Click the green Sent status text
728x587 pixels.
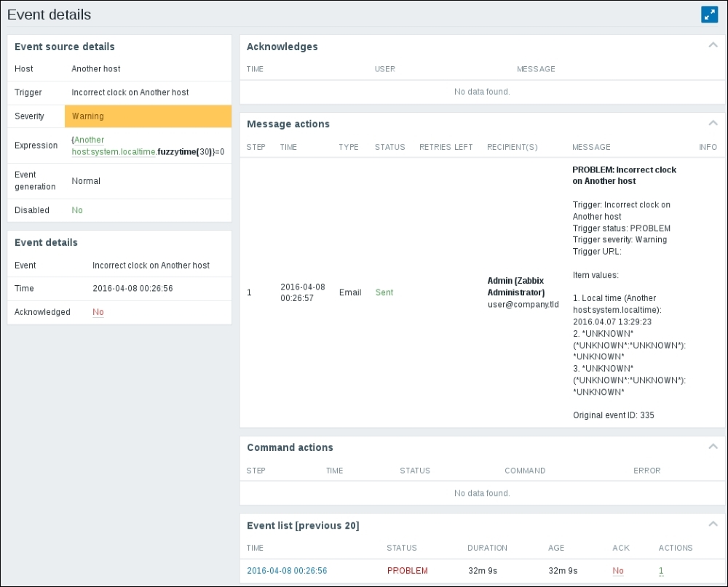(384, 292)
